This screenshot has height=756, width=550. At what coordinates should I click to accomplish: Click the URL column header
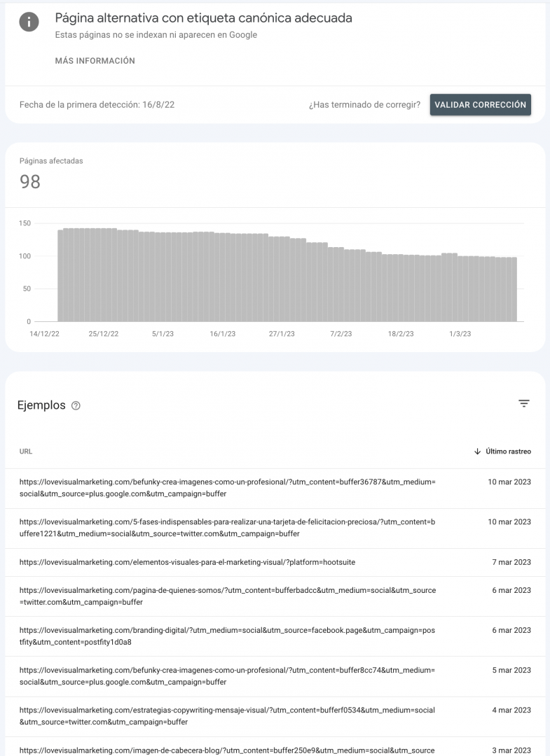tap(26, 451)
